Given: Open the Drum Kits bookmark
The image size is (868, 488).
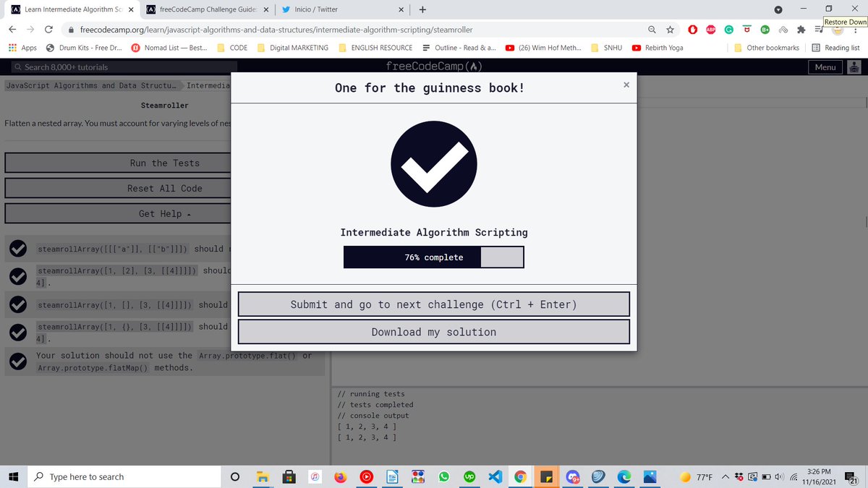Looking at the screenshot, I should click(x=84, y=48).
